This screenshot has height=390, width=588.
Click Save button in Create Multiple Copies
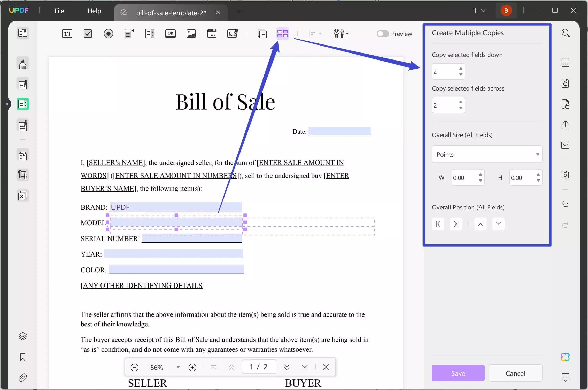[x=458, y=373]
